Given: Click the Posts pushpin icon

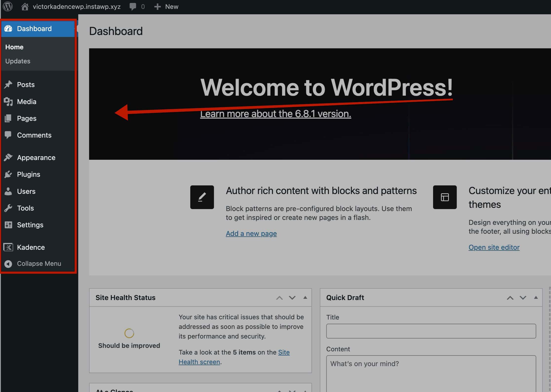Looking at the screenshot, I should (8, 85).
